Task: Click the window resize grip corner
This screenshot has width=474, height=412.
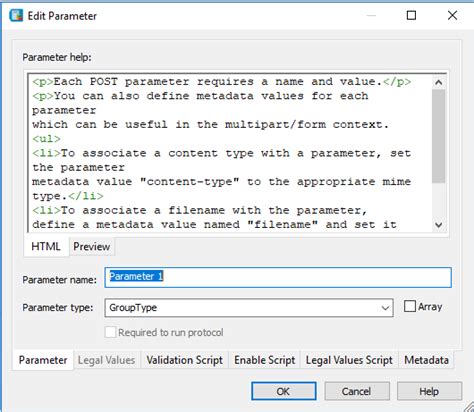Action: tap(468, 407)
